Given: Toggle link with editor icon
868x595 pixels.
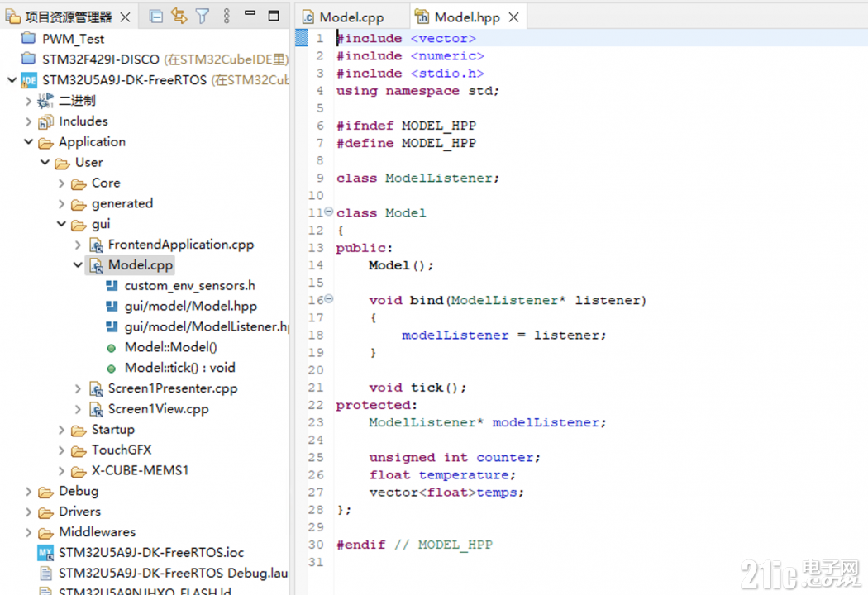Looking at the screenshot, I should pos(179,16).
